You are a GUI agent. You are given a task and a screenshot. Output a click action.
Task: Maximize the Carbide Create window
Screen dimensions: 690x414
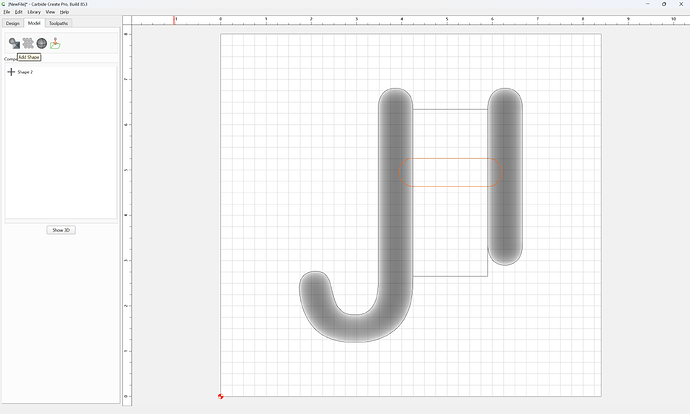tap(664, 4)
